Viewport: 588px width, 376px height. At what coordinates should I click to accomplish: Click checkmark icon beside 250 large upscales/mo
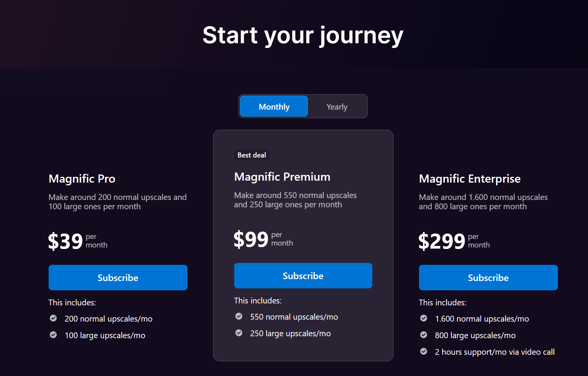pyautogui.click(x=239, y=333)
